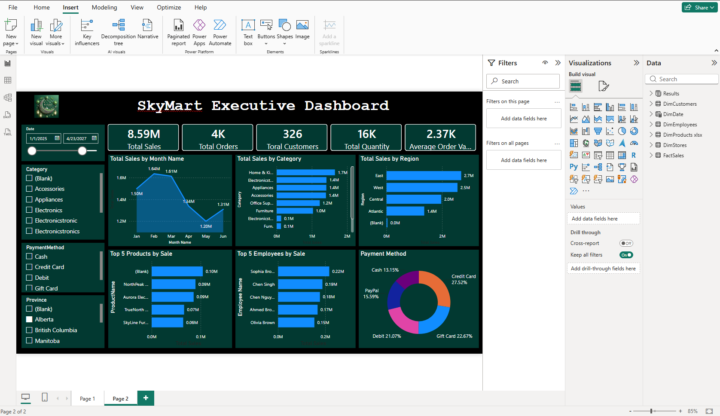Check the Appliances category checkbox
This screenshot has height=416, width=720.
(x=29, y=199)
